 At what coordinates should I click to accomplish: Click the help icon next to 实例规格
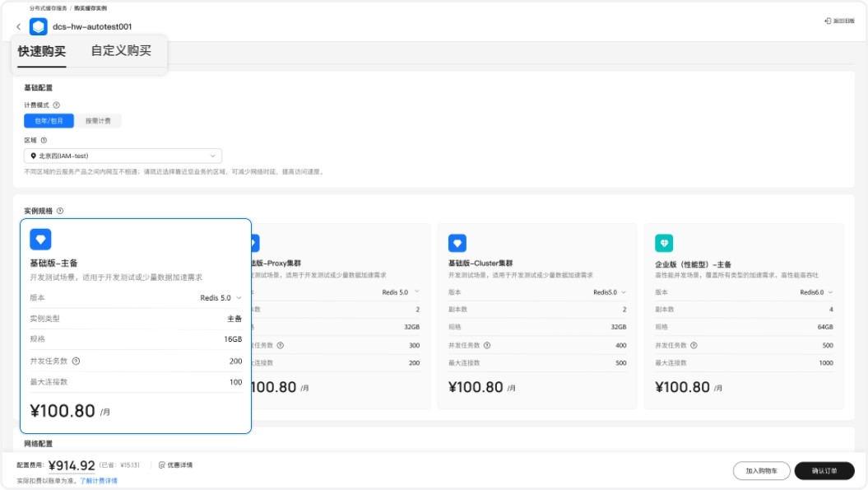point(60,211)
